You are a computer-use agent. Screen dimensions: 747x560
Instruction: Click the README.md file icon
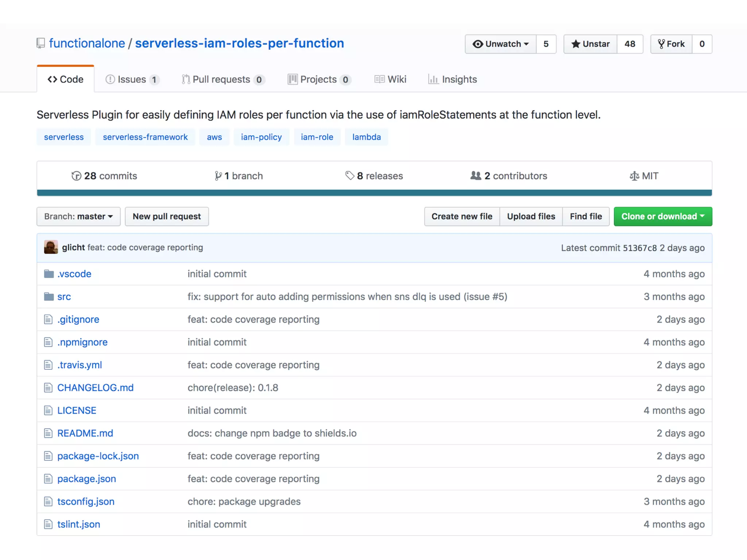[x=48, y=433]
